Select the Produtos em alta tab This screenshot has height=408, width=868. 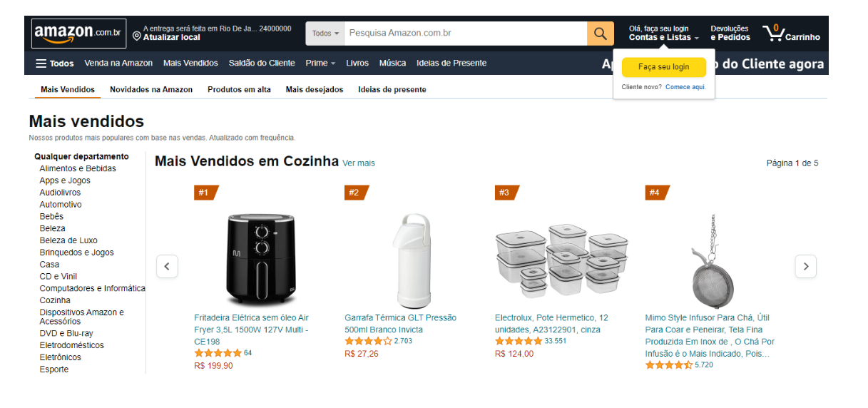239,90
